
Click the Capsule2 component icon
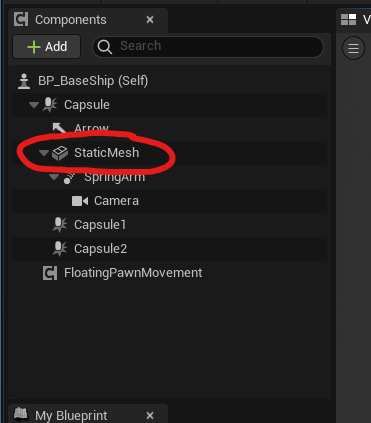[60, 249]
